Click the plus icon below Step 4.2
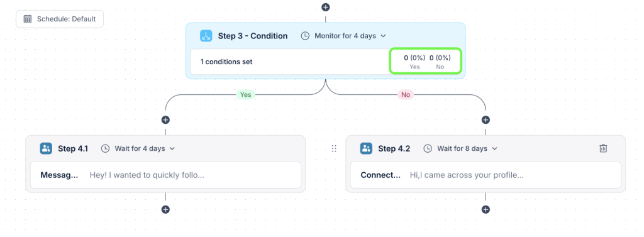This screenshot has height=237, width=644. coord(486,209)
